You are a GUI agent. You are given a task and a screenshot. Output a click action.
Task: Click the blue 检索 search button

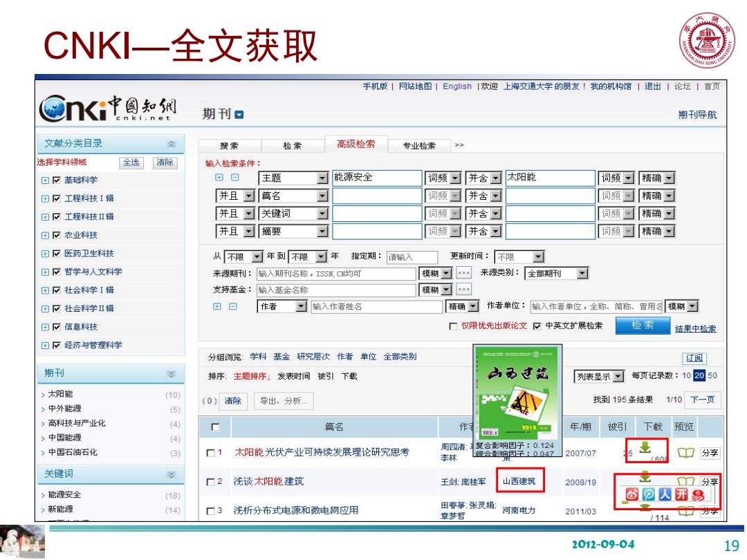[642, 326]
